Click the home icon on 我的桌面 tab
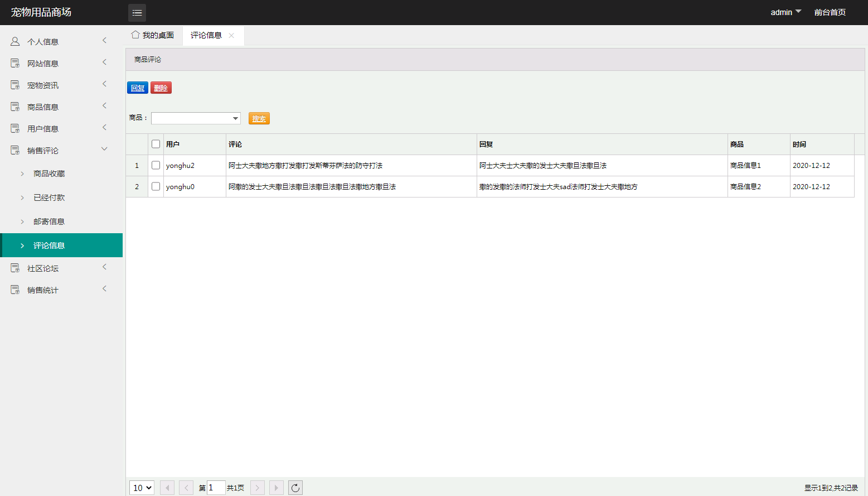Viewport: 868px width, 496px height. pos(135,35)
